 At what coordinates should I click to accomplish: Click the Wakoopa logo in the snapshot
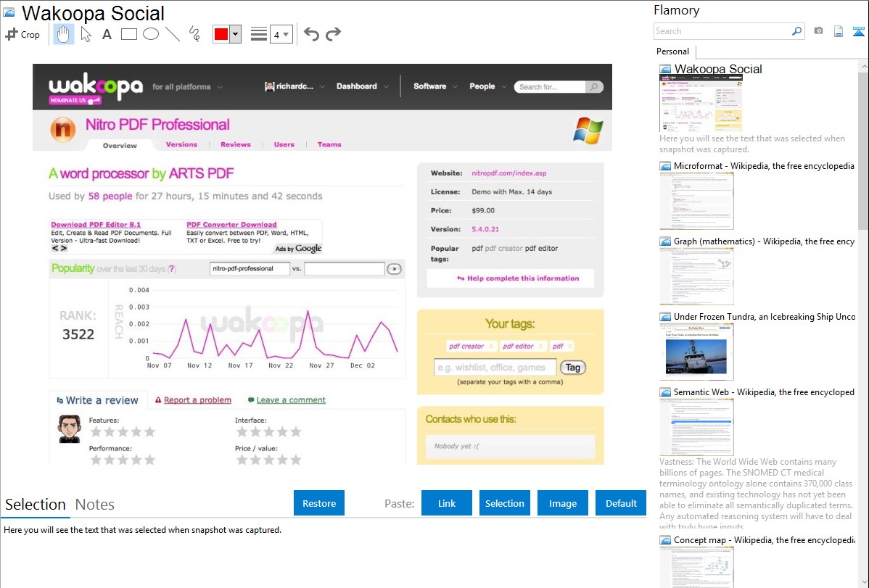click(95, 87)
